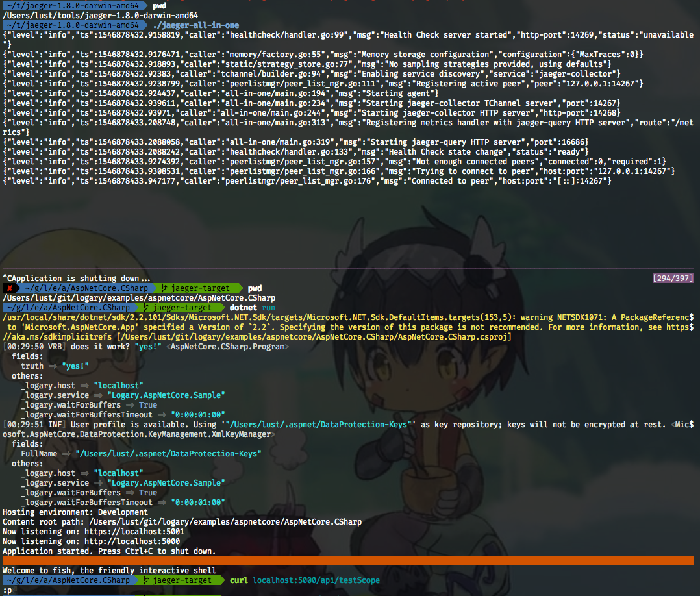Click the './jaeger-all-in-one' command text
Screen dimensions: 700x596
[x=195, y=25]
